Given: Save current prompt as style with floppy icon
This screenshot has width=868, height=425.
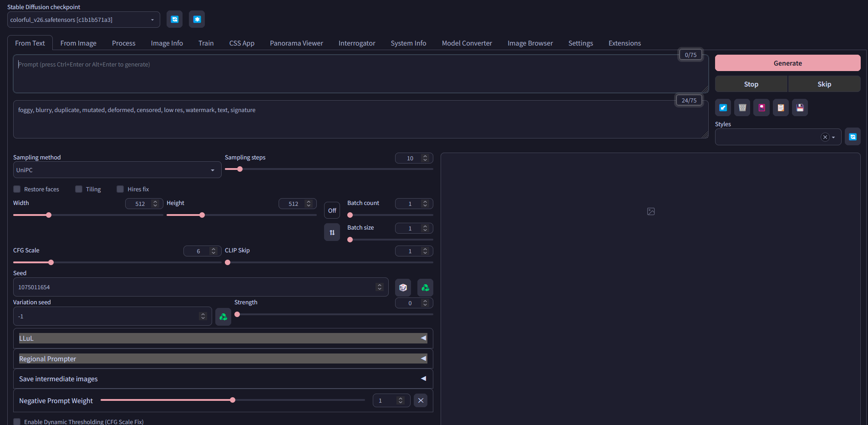Looking at the screenshot, I should click(800, 108).
